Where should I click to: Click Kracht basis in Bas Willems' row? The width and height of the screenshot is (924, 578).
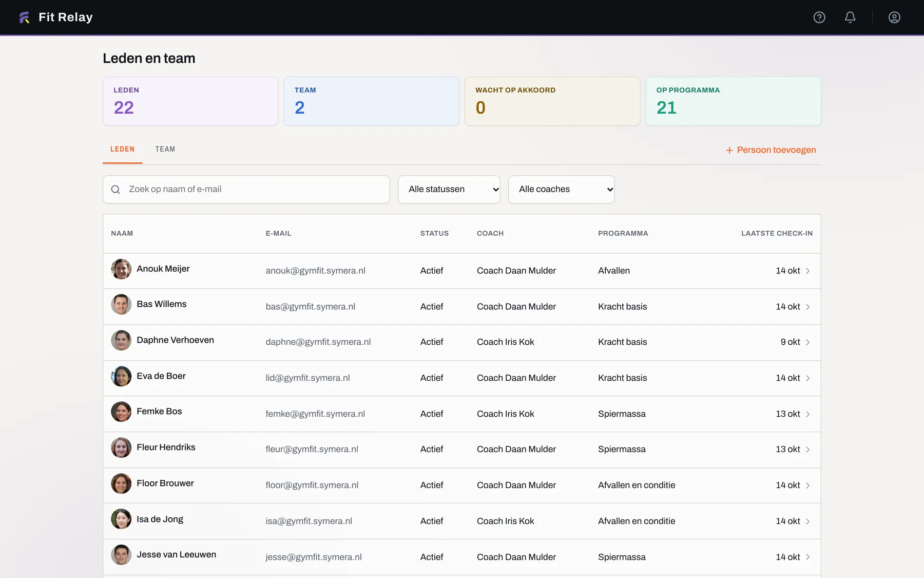(623, 307)
